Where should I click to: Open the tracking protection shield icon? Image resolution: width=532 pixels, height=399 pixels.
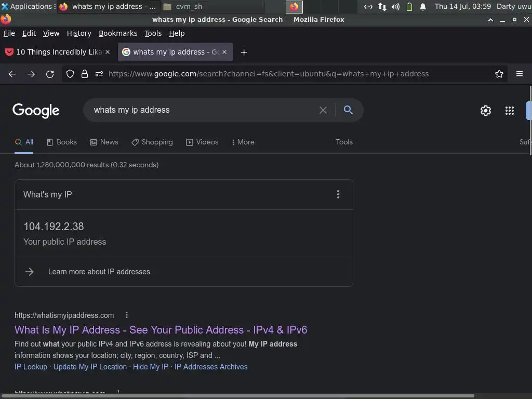70,74
